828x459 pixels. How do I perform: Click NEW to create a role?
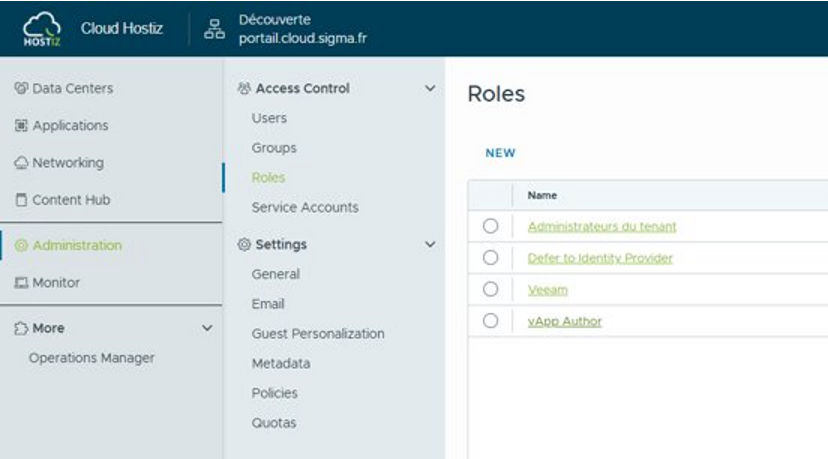[500, 153]
